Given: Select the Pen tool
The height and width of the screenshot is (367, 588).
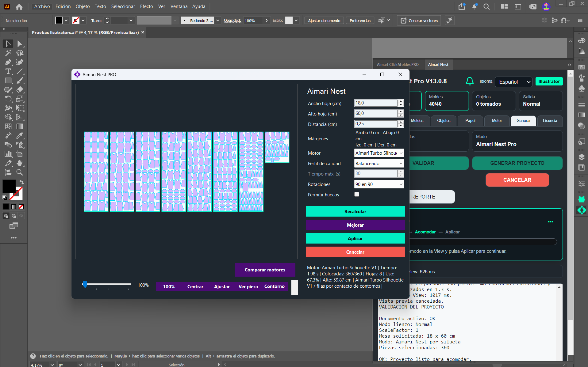Looking at the screenshot, I should 8,62.
